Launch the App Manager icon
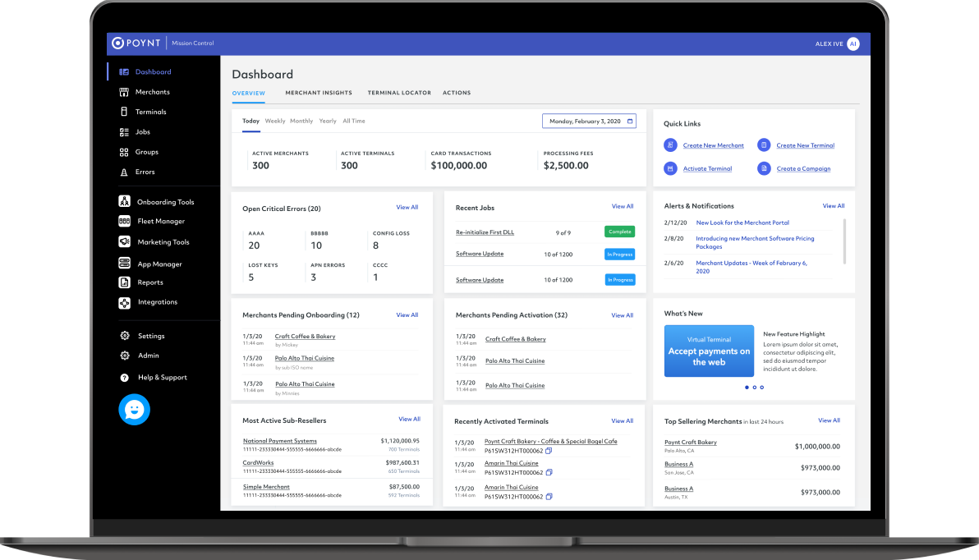Image resolution: width=979 pixels, height=560 pixels. tap(124, 264)
